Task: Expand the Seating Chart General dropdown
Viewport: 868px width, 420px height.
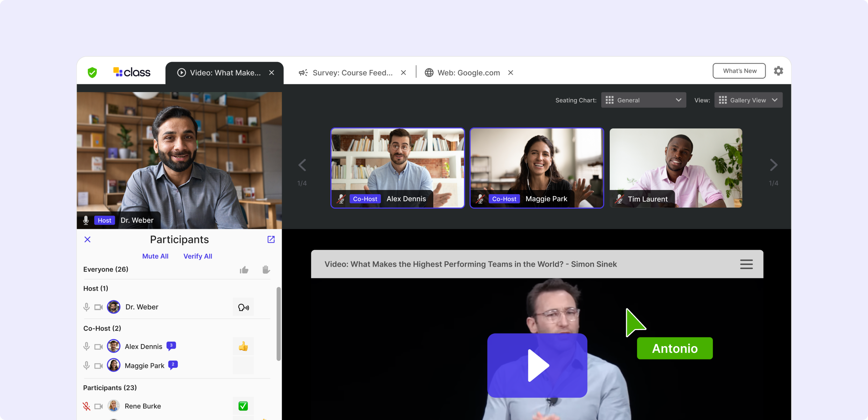Action: [643, 100]
